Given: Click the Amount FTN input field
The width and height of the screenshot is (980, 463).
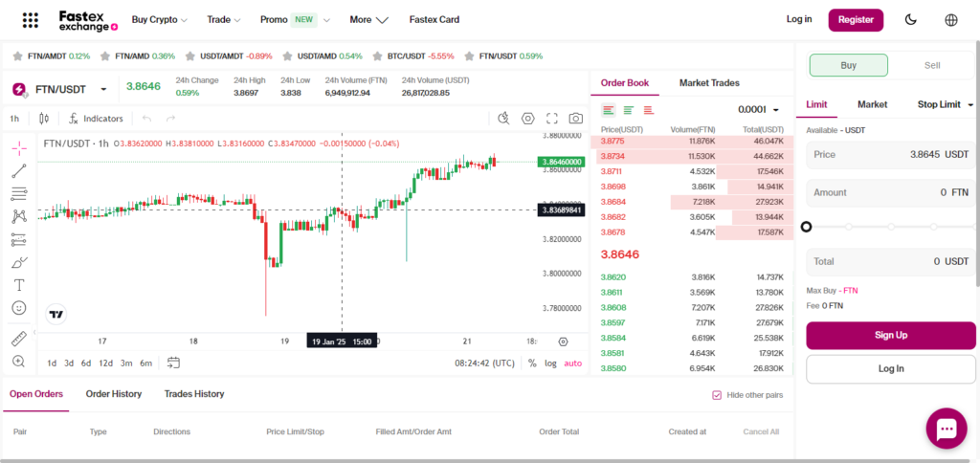Looking at the screenshot, I should click(x=891, y=192).
